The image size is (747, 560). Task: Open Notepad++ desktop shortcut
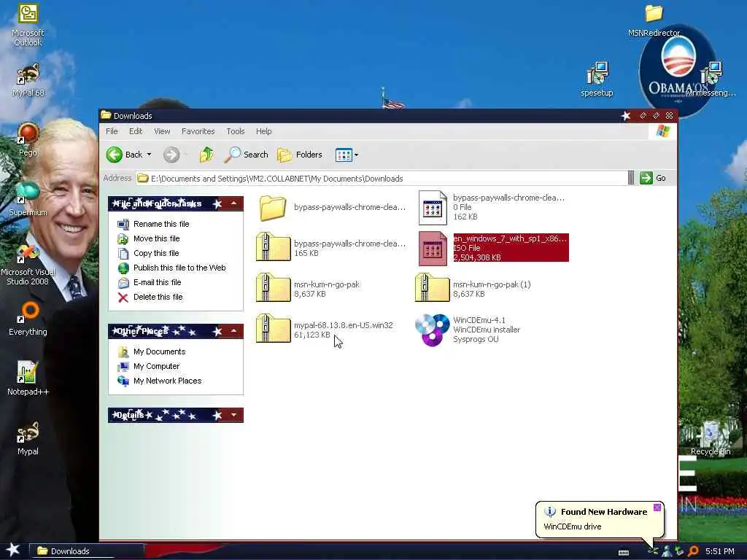(28, 378)
